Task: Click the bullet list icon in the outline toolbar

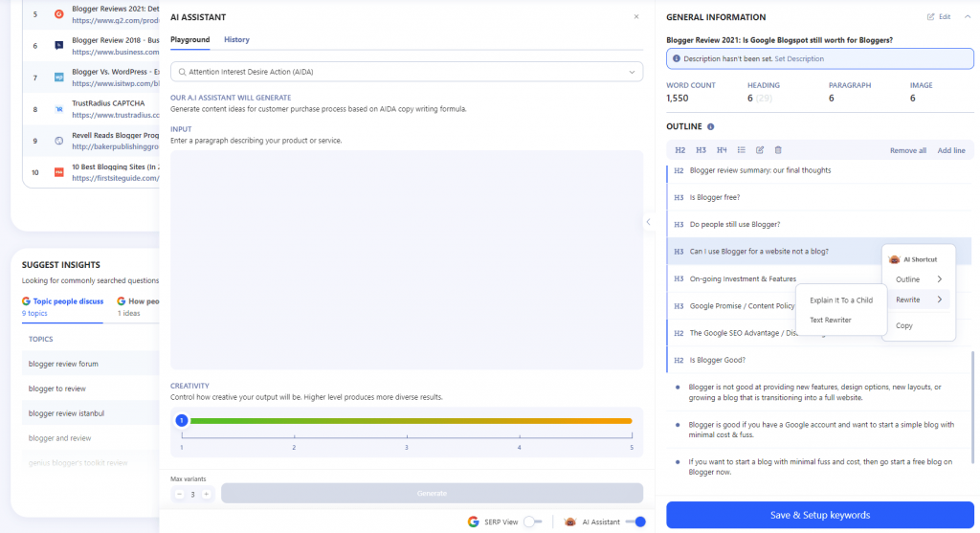Action: click(742, 150)
